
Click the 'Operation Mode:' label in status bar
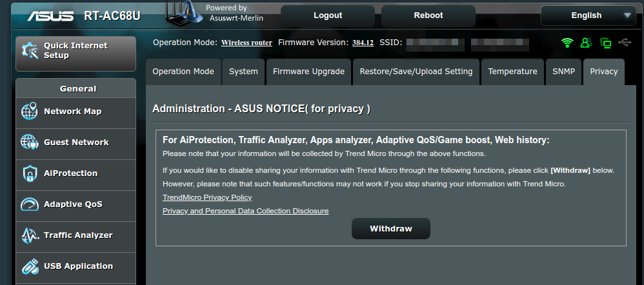pos(185,43)
